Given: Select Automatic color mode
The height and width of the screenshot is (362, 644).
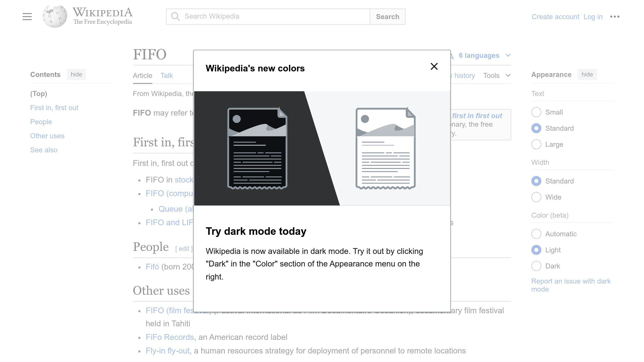Looking at the screenshot, I should 536,234.
